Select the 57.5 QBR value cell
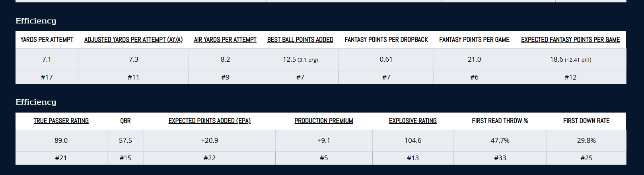Screen dimensions: 644x175 click(125, 140)
